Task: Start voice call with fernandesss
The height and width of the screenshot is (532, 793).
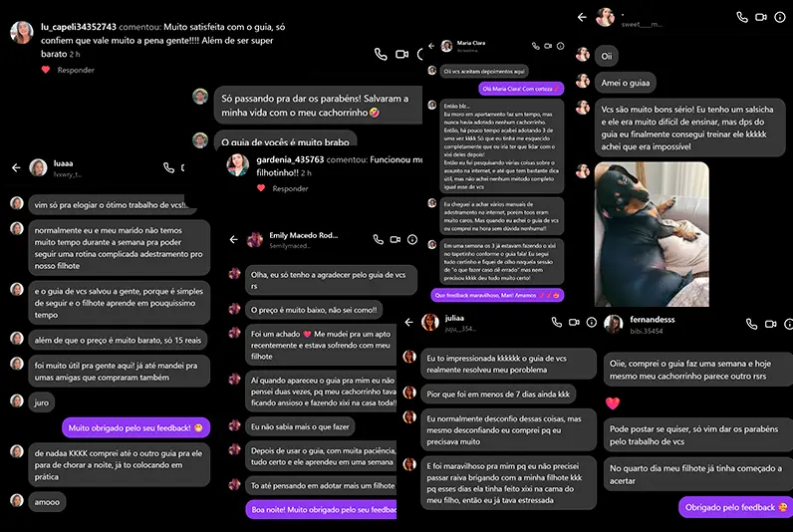Action: [752, 324]
